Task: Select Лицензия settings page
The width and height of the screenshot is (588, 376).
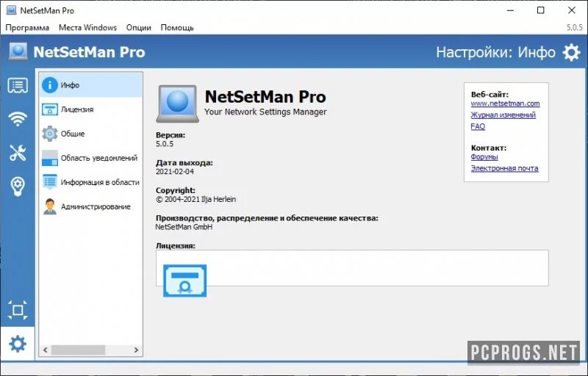Action: (x=90, y=109)
